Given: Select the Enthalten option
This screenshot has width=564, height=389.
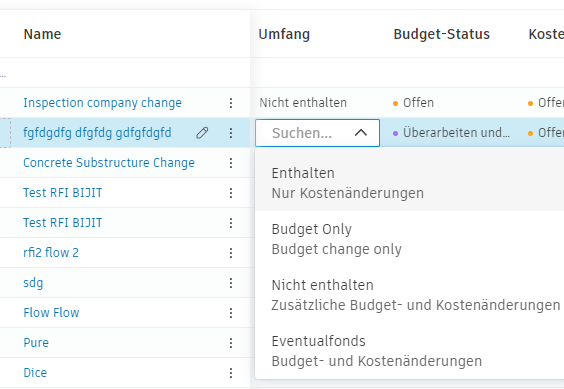Looking at the screenshot, I should click(409, 183).
